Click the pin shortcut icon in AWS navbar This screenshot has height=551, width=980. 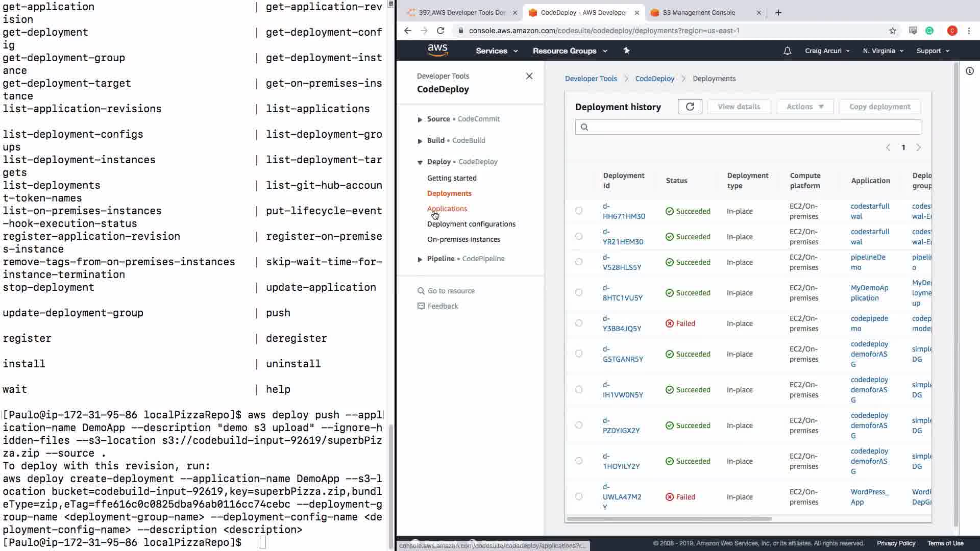[x=626, y=51]
